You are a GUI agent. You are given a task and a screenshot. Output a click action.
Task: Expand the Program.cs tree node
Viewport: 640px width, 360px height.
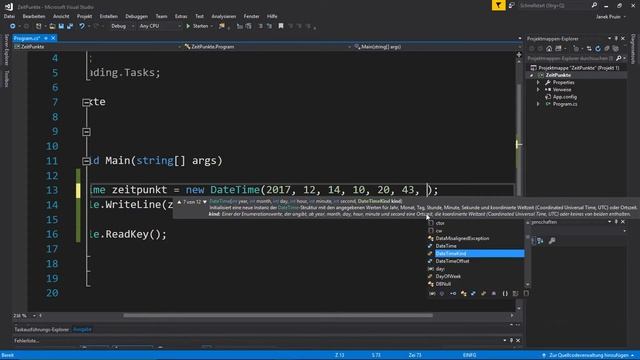point(538,104)
